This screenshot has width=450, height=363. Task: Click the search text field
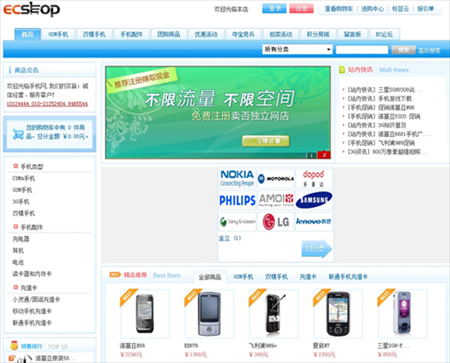coord(362,50)
